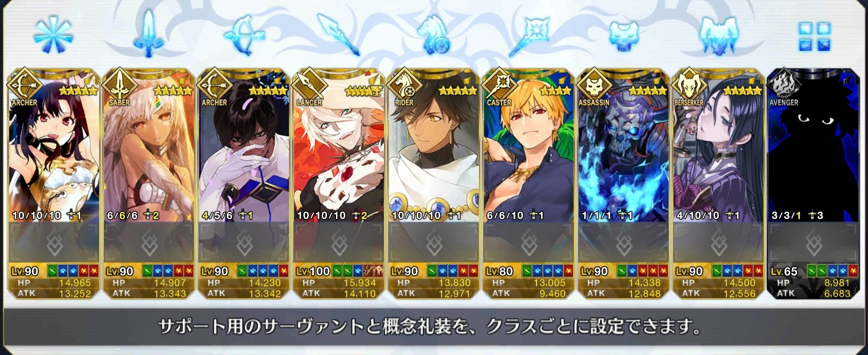This screenshot has height=355, width=868.
Task: Open the Assassin skull-faced servant card
Action: 624,184
